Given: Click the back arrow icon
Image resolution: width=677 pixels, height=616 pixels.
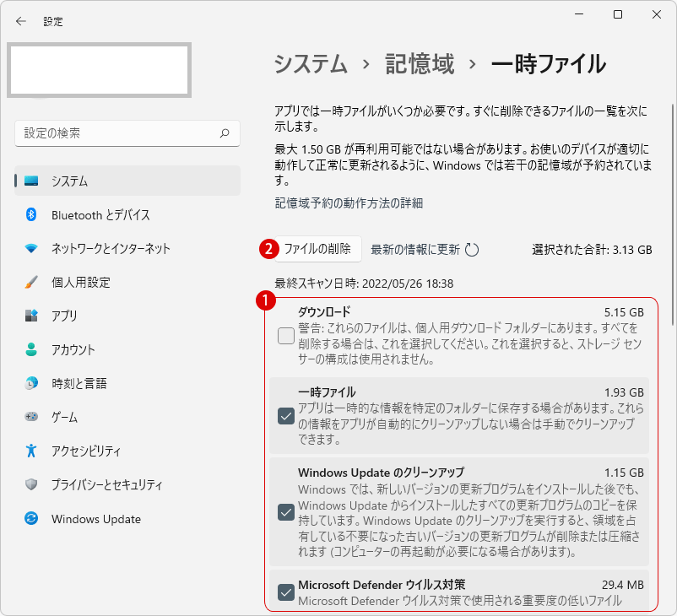Looking at the screenshot, I should 21,21.
